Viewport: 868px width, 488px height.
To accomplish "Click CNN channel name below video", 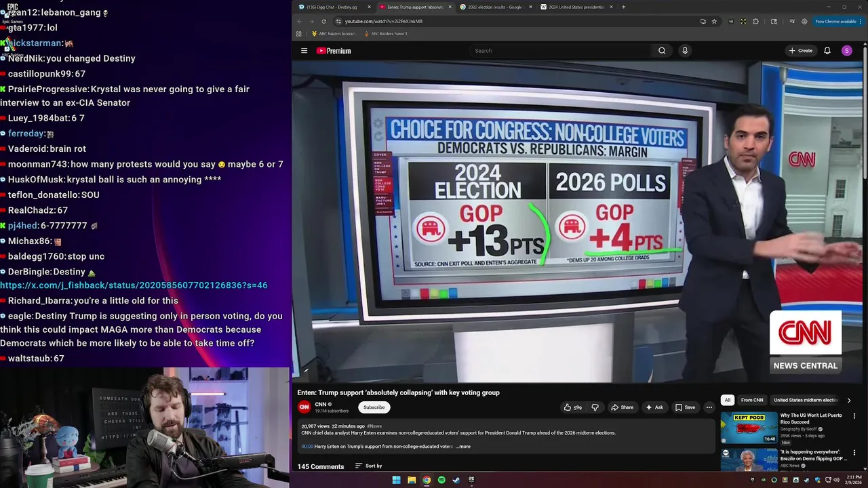I will (x=321, y=405).
